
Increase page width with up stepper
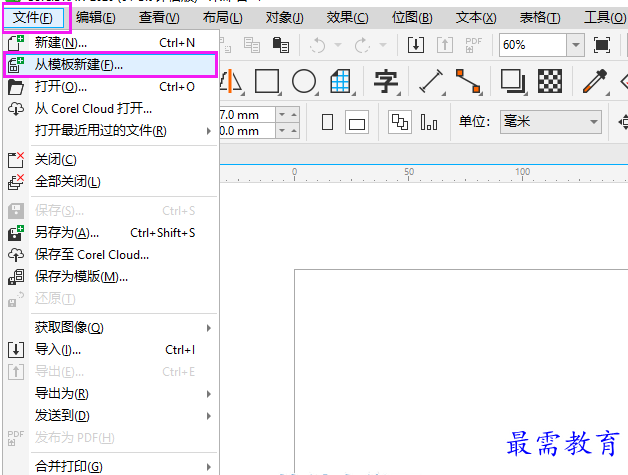[x=294, y=115]
